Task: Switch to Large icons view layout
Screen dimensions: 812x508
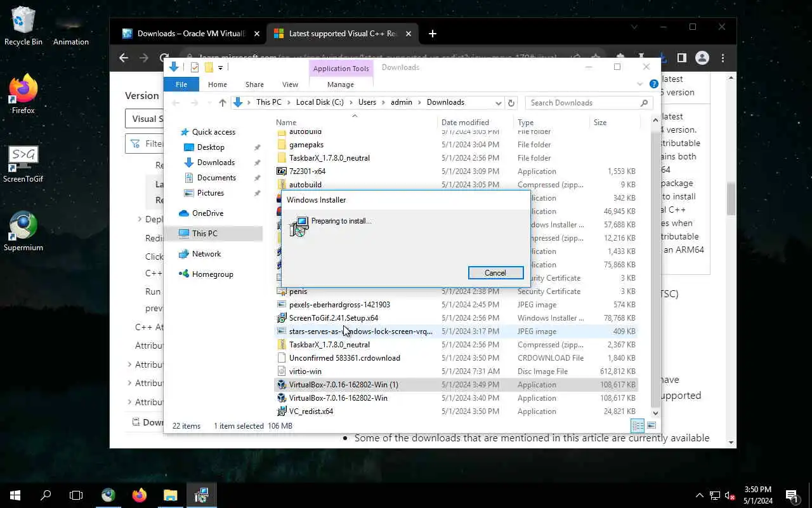Action: 652,426
